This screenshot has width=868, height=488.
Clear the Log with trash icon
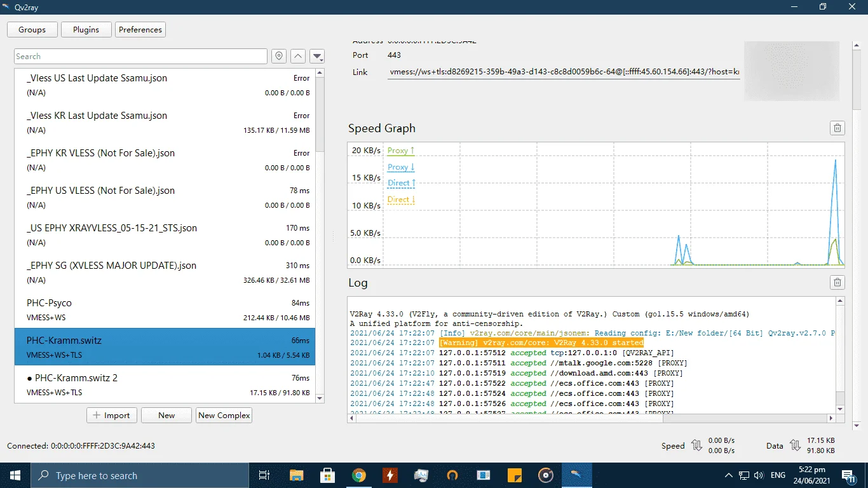[837, 282]
